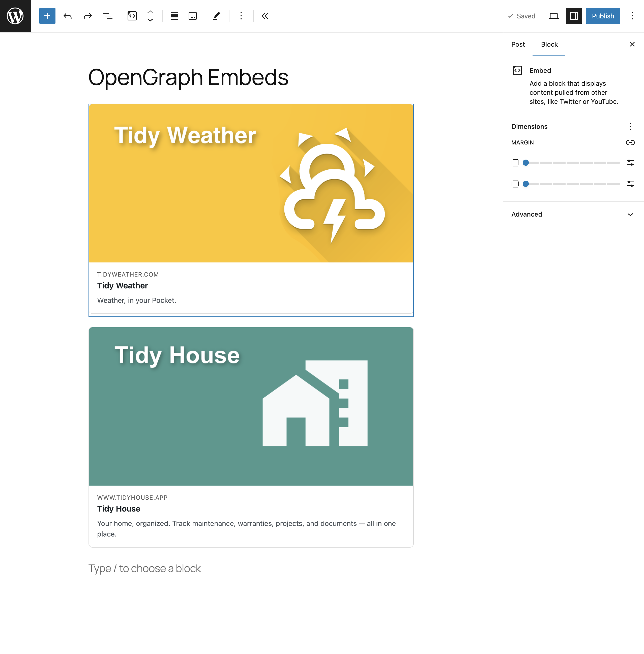644x654 pixels.
Task: Collapse the block toolbar with the double chevron
Action: click(265, 16)
